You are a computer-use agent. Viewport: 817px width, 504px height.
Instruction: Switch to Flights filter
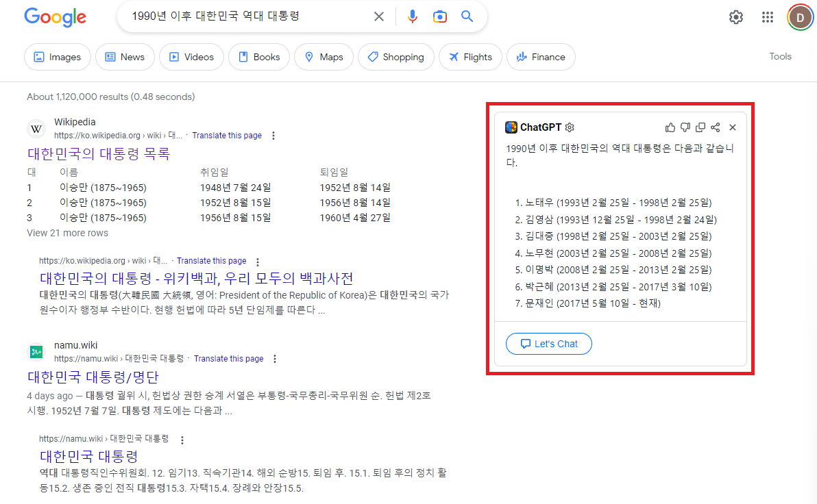[x=470, y=57]
